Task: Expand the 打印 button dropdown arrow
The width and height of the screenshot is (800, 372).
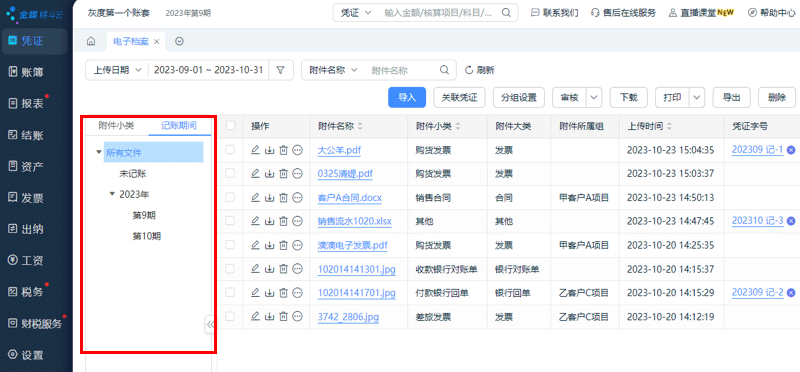Action: (697, 97)
